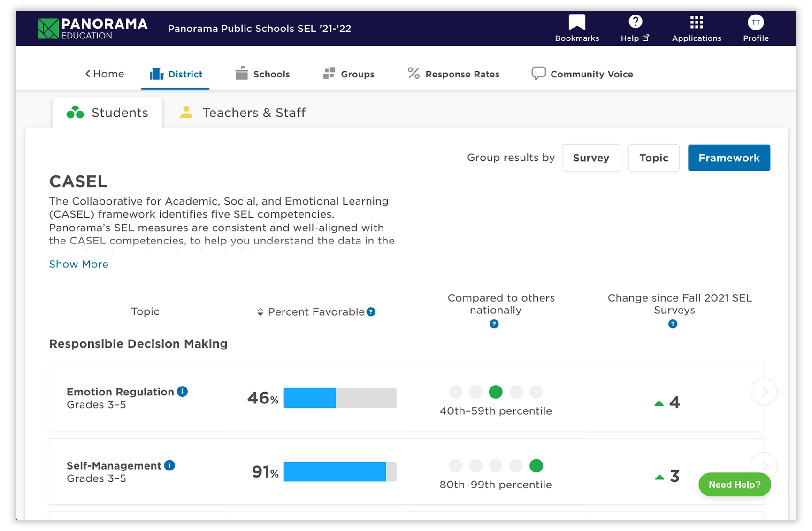The width and height of the screenshot is (812, 531).
Task: Open the Applications grid icon
Action: 697,22
